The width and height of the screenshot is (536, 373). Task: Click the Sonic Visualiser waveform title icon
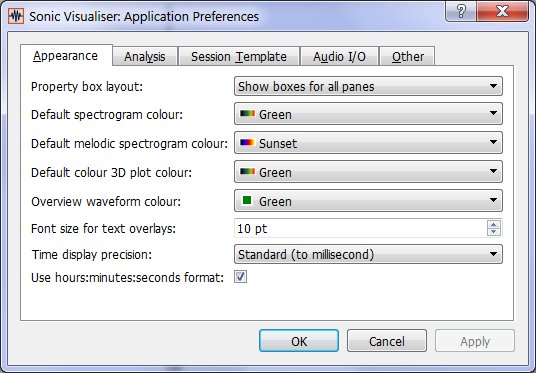(16, 16)
